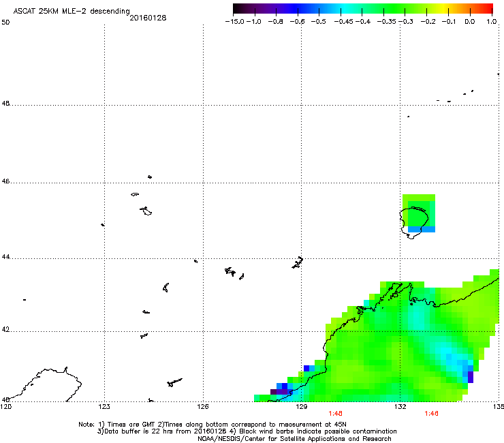Click the -0.5 color scale label
The image size is (504, 443).
319,22
